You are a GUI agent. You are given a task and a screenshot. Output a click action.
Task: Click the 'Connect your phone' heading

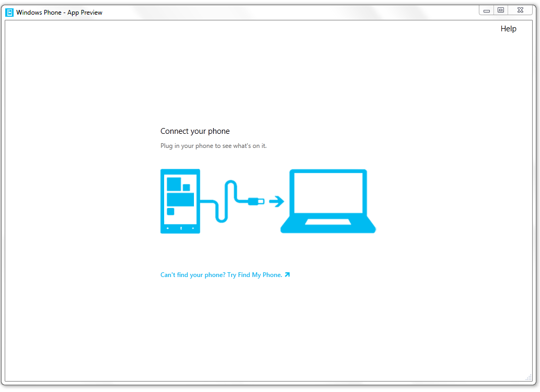click(x=195, y=131)
